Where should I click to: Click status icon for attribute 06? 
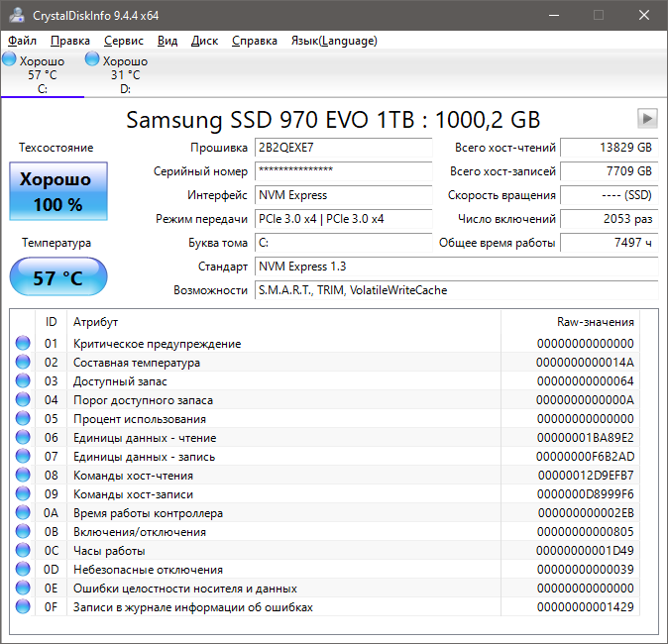(23, 438)
